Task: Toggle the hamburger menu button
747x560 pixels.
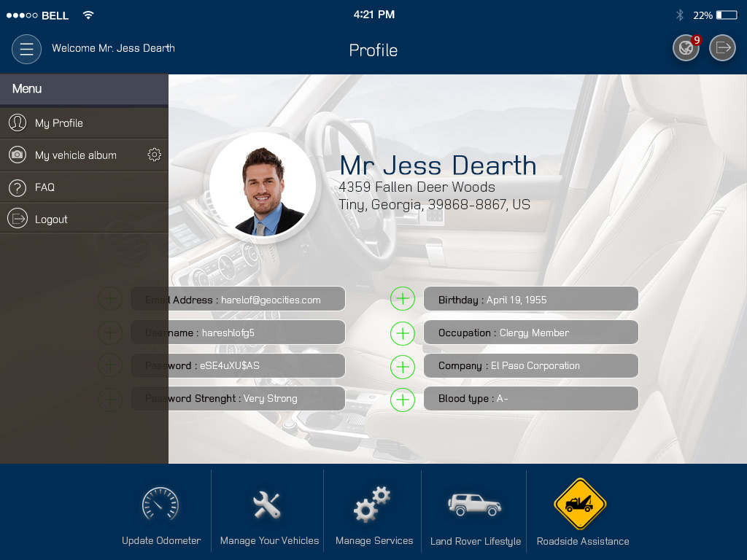Action: [x=27, y=49]
